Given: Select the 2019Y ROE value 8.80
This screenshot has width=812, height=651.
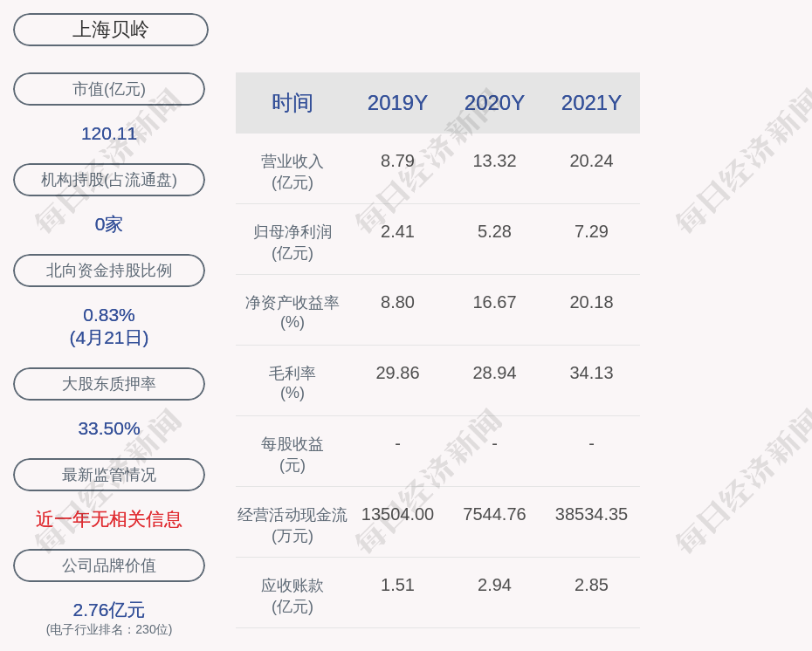Looking at the screenshot, I should tap(397, 302).
